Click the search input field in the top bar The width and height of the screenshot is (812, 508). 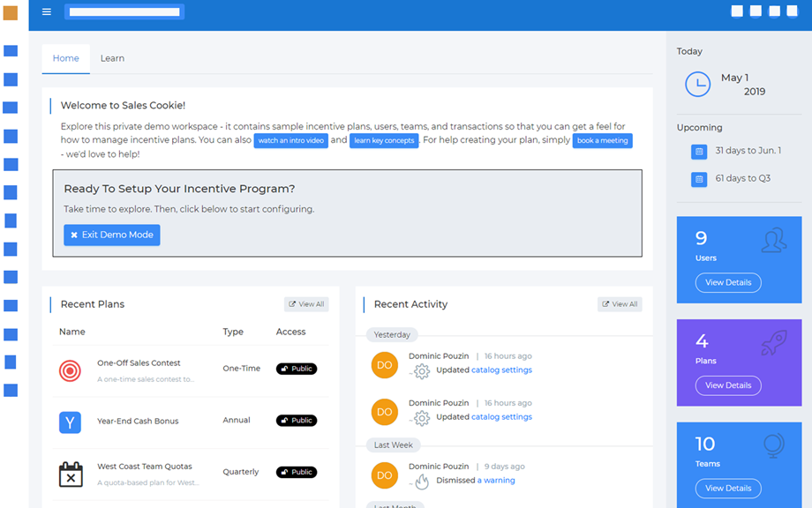tap(124, 11)
